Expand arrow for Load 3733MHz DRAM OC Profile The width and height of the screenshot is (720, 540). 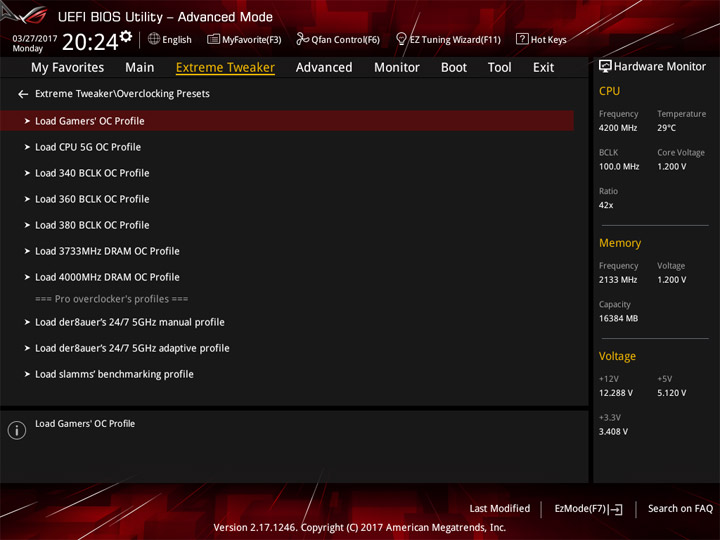27,251
